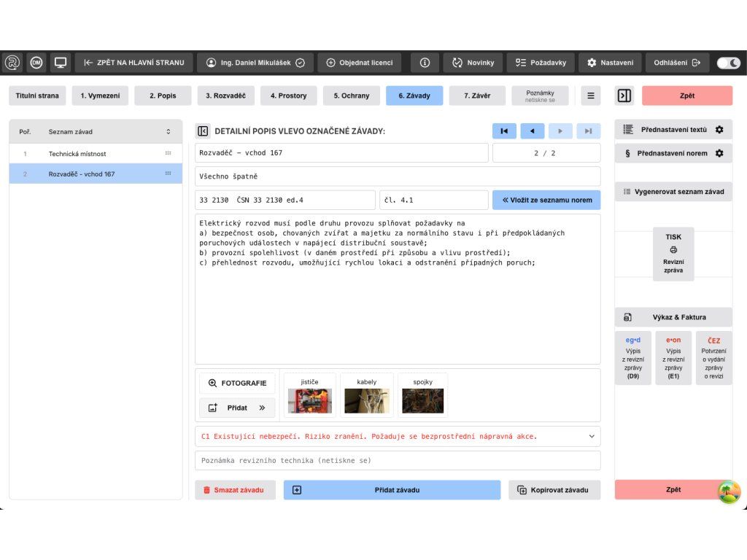Open hamburger menu icon next to Poznámky

[x=590, y=96]
